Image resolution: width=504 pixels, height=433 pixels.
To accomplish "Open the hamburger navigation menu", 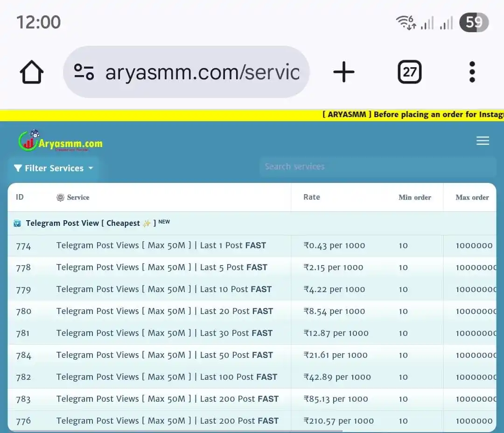I will pos(483,140).
